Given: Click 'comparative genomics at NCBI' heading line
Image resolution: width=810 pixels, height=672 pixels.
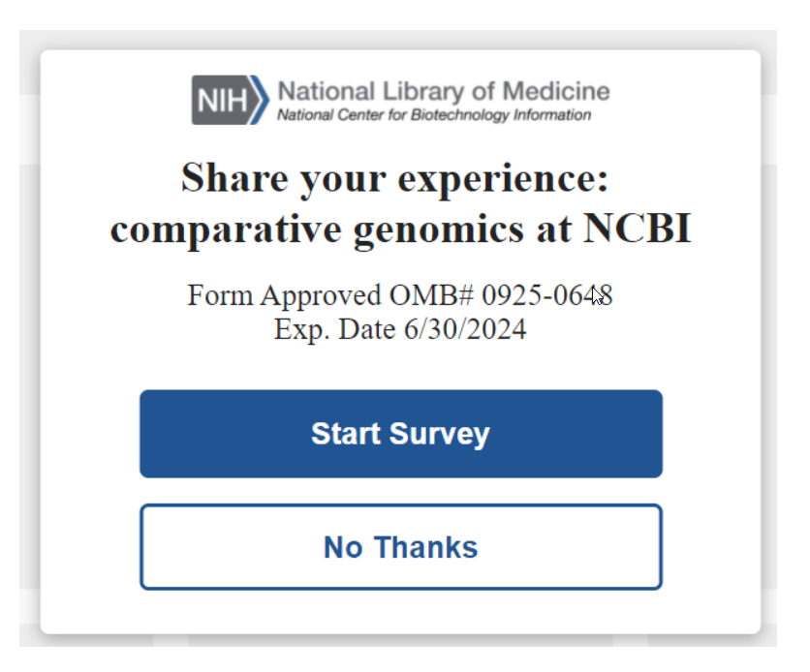Looking at the screenshot, I should click(x=400, y=230).
